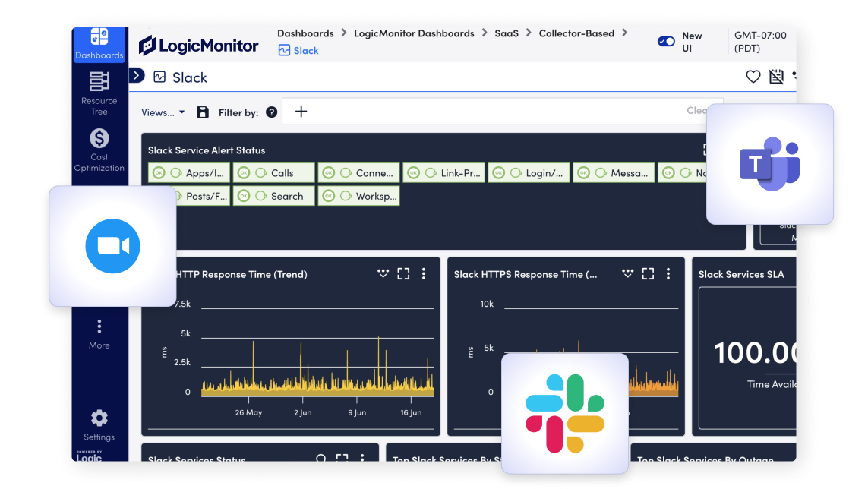Image resolution: width=868 pixels, height=489 pixels.
Task: Open legend dropdown on HTTP Response Time (Trend)
Action: point(383,273)
